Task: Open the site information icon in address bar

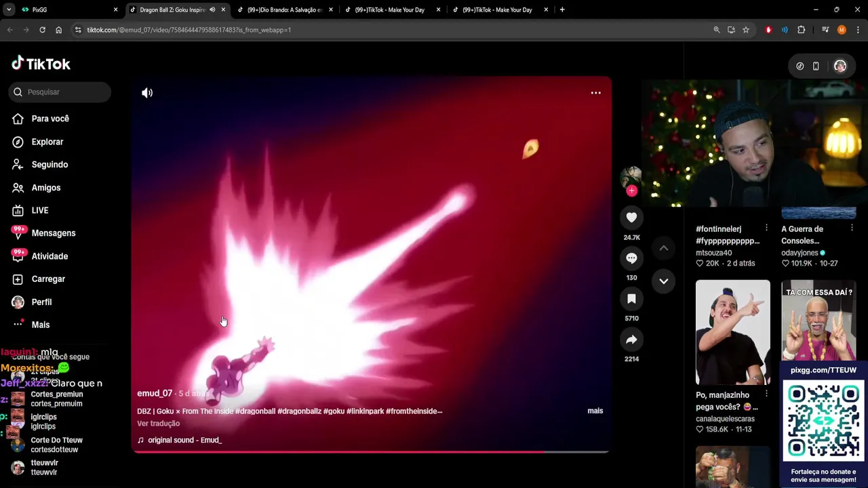Action: pyautogui.click(x=78, y=30)
